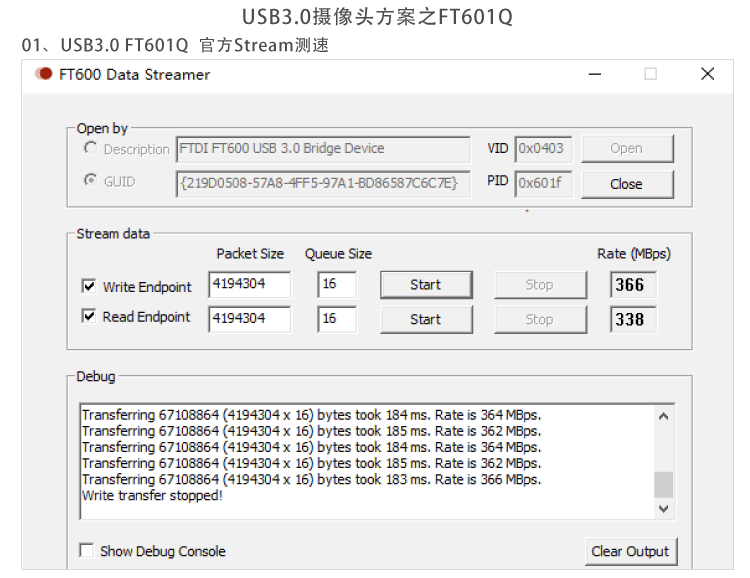The image size is (750, 578).
Task: Close the FT600 Data Streamer window
Action: pos(707,74)
